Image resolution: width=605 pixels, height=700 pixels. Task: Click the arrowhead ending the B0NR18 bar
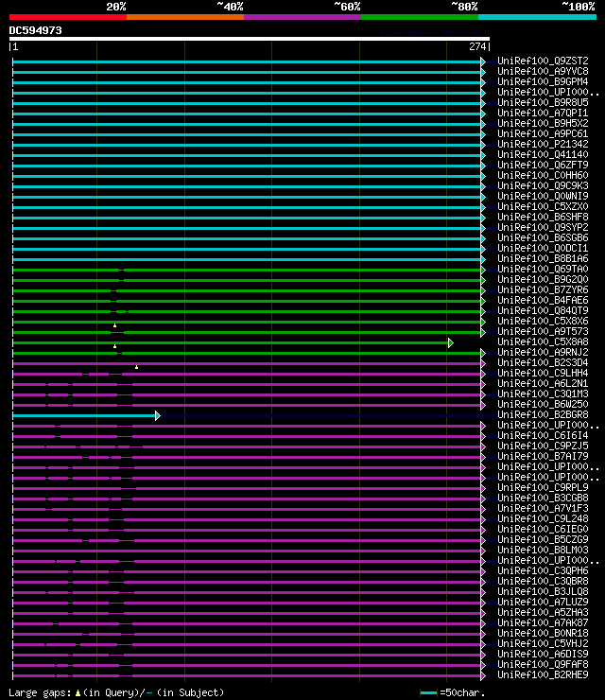coord(483,634)
